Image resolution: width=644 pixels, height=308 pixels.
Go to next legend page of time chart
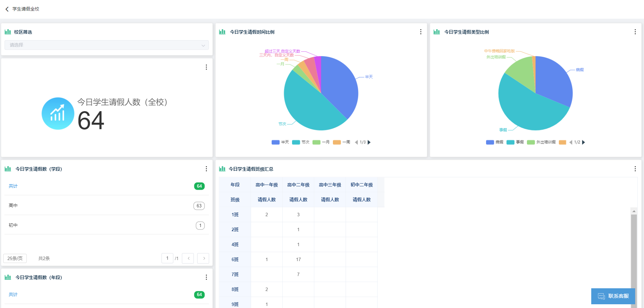pyautogui.click(x=369, y=142)
